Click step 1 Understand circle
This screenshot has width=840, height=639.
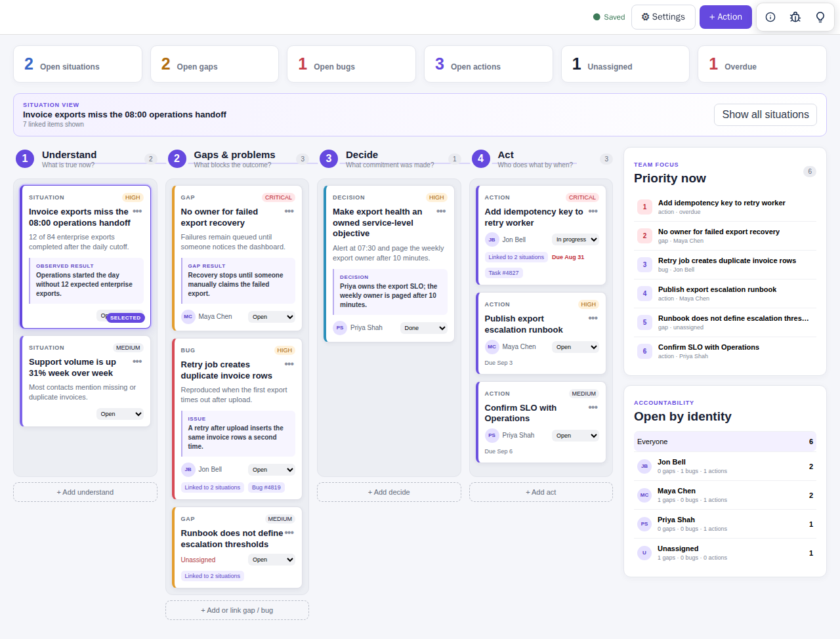pyautogui.click(x=25, y=158)
